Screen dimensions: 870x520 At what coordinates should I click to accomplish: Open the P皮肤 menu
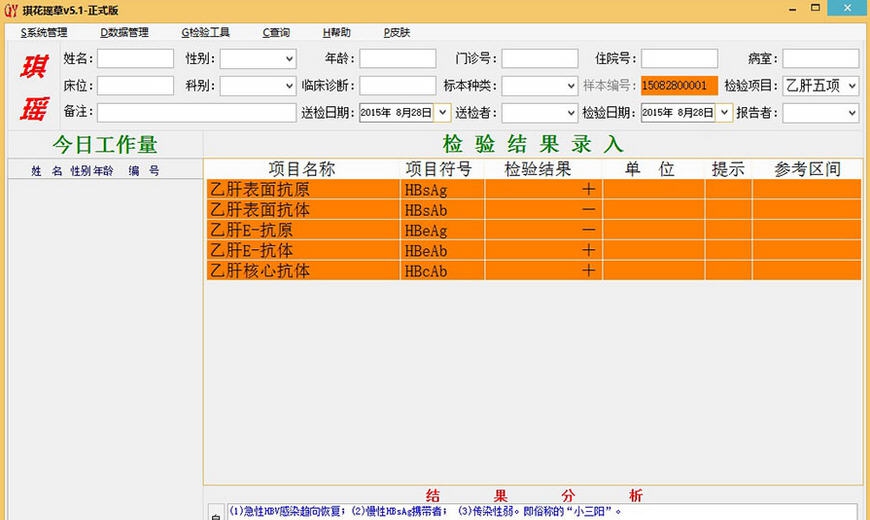[x=397, y=33]
